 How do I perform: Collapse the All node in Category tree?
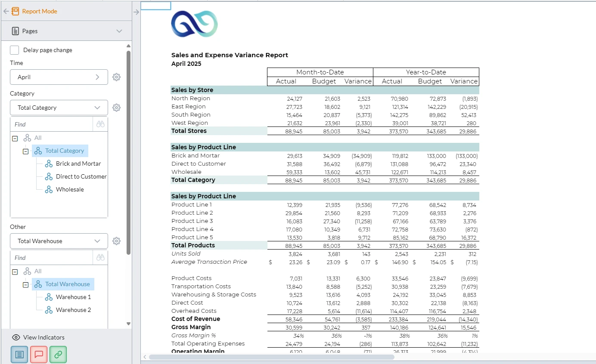[x=15, y=138]
